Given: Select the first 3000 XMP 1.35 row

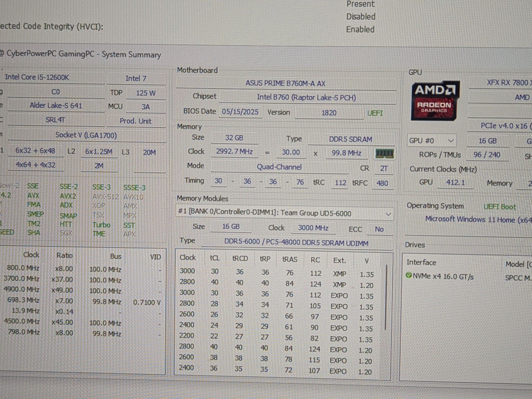Looking at the screenshot, I should [277, 272].
